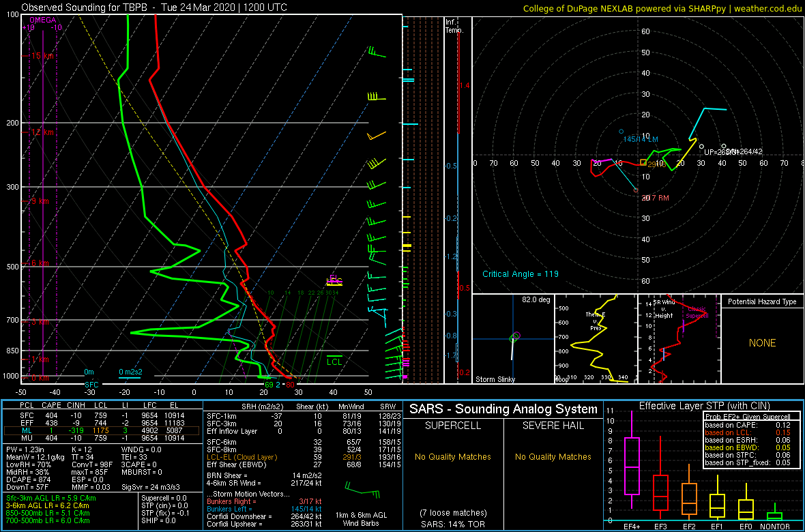Viewport: 805px width, 532px height.
Task: Click the Inf. Temp. column header
Action: 455,27
